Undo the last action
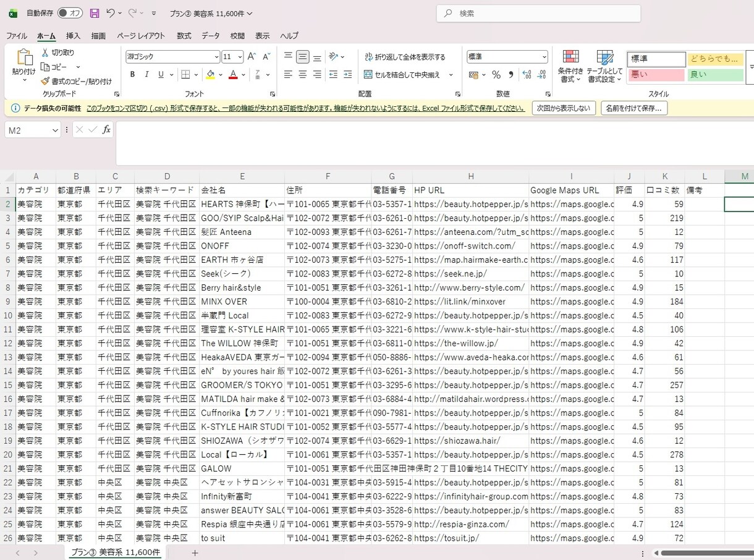The width and height of the screenshot is (754, 560). click(110, 13)
